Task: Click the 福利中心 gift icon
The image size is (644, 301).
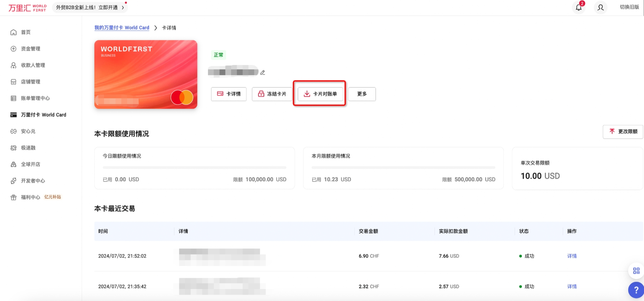Action: point(13,197)
